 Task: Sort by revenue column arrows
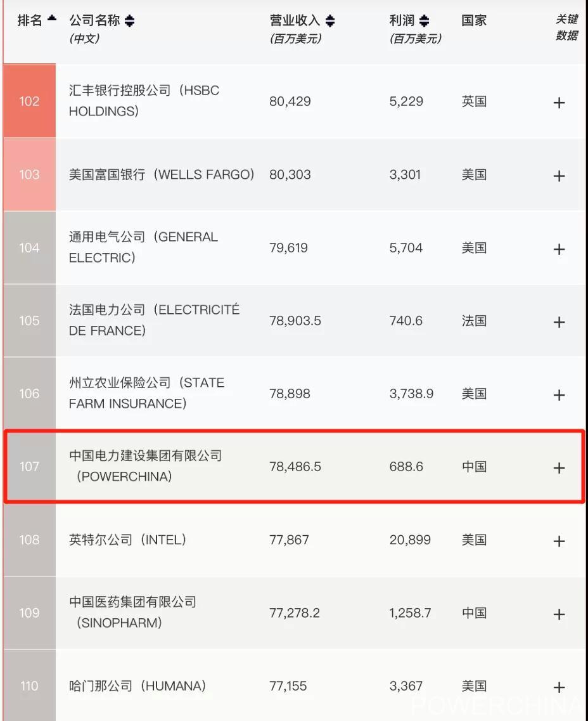330,21
